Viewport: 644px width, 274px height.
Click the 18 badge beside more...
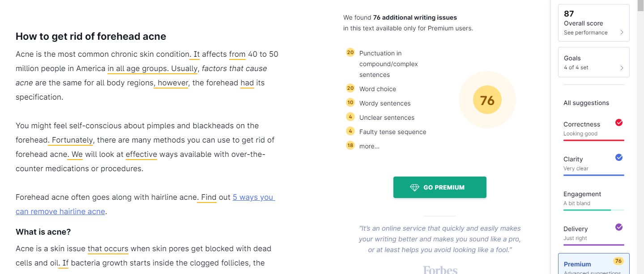(x=350, y=145)
